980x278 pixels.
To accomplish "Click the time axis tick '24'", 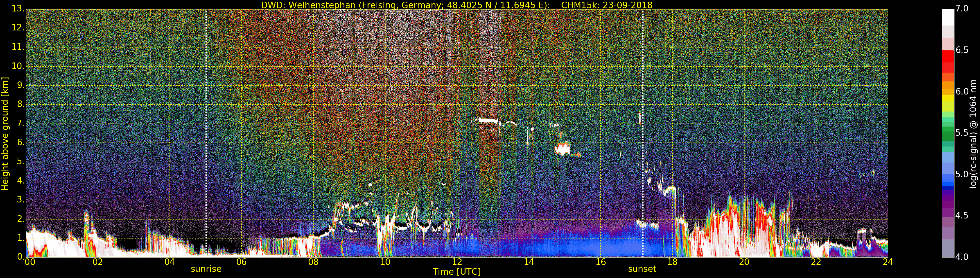I will pos(888,262).
